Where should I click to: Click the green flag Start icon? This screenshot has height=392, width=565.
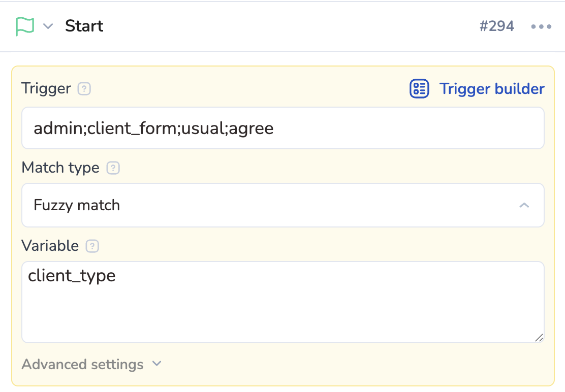pyautogui.click(x=24, y=26)
